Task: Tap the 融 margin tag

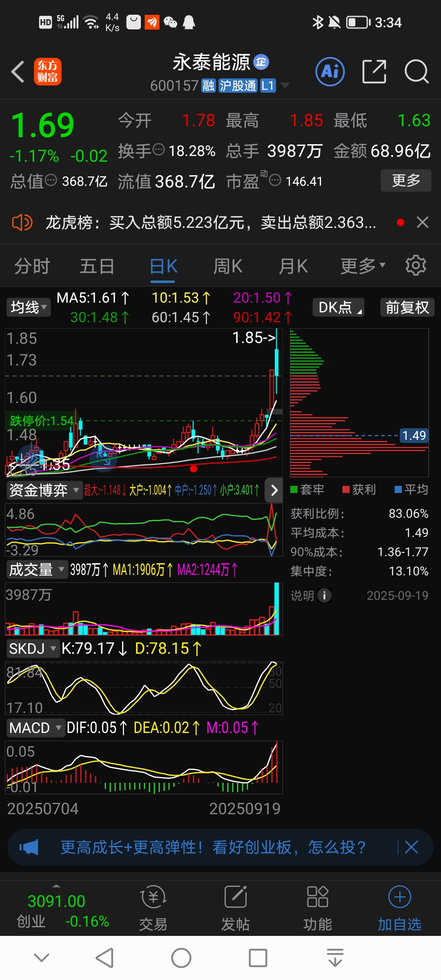Action: [209, 86]
